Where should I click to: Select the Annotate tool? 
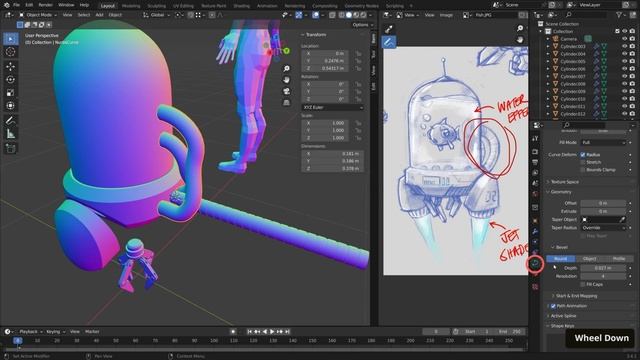coord(11,120)
